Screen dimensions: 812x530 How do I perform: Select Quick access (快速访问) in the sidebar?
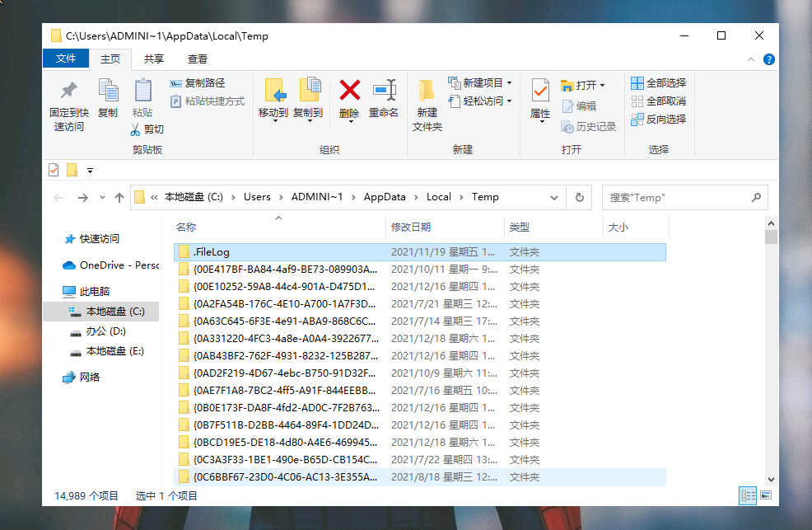[92, 239]
